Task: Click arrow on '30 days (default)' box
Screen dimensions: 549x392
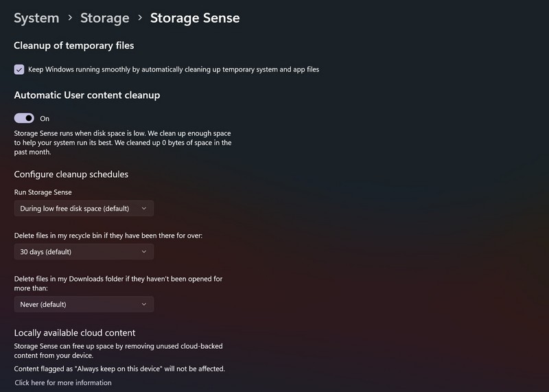Action: click(x=143, y=252)
